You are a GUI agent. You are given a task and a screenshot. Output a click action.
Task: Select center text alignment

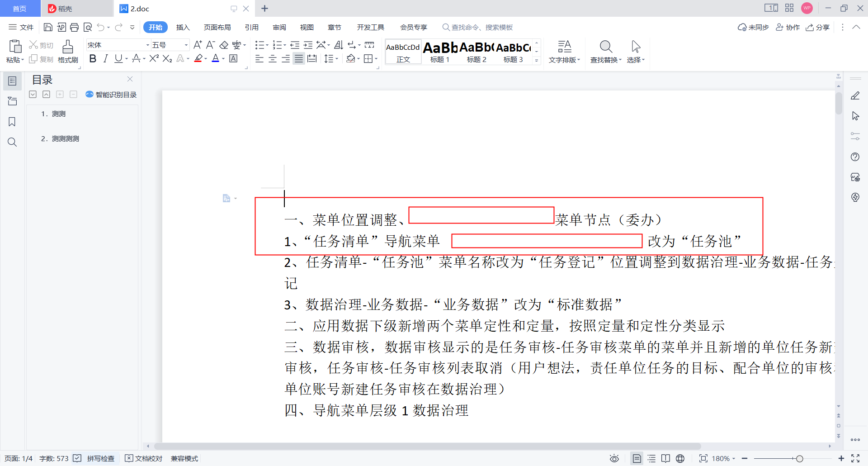pos(273,58)
